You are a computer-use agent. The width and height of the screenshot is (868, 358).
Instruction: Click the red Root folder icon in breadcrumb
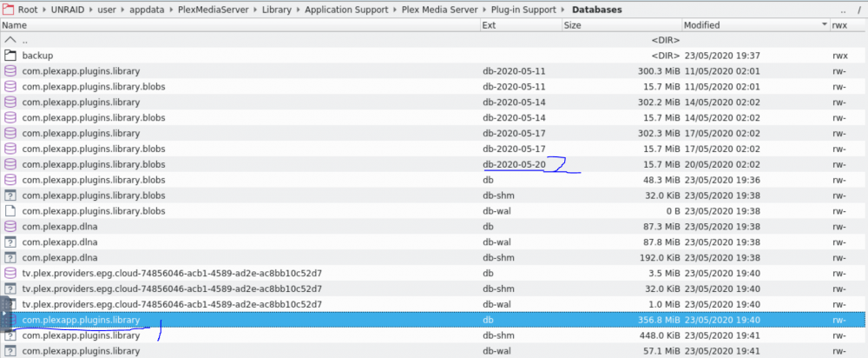pyautogui.click(x=9, y=10)
